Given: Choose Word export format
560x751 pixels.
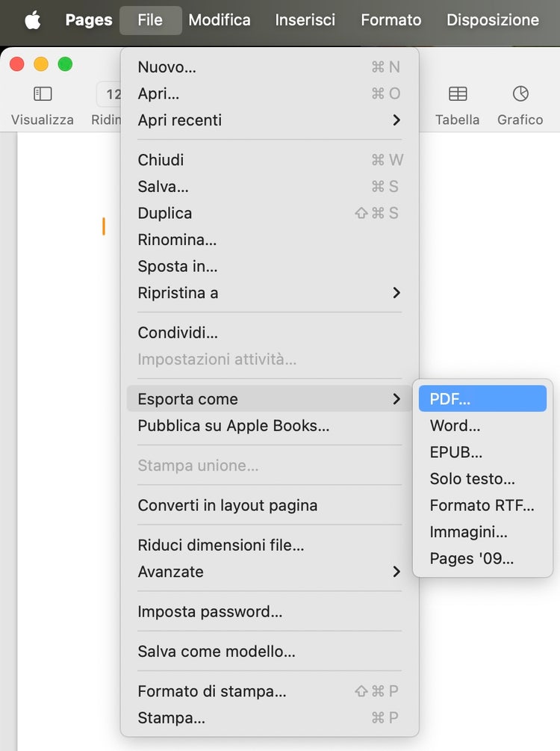Looking at the screenshot, I should [x=455, y=426].
